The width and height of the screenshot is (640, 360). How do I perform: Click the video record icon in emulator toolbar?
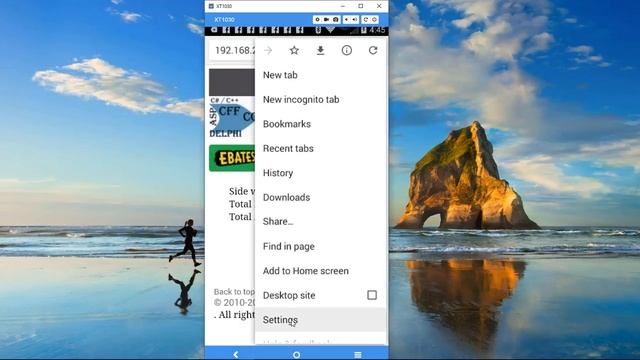coord(327,20)
